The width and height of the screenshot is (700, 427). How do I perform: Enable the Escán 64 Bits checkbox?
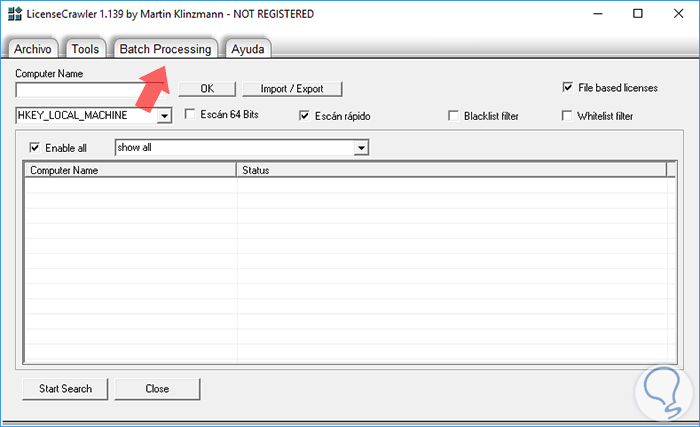[x=190, y=114]
